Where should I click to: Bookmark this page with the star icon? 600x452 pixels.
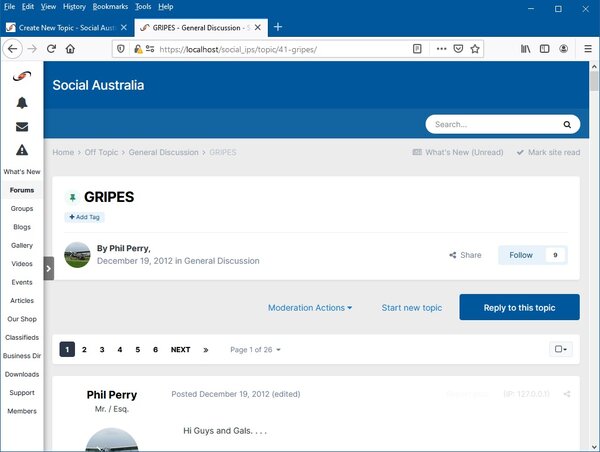pyautogui.click(x=476, y=48)
